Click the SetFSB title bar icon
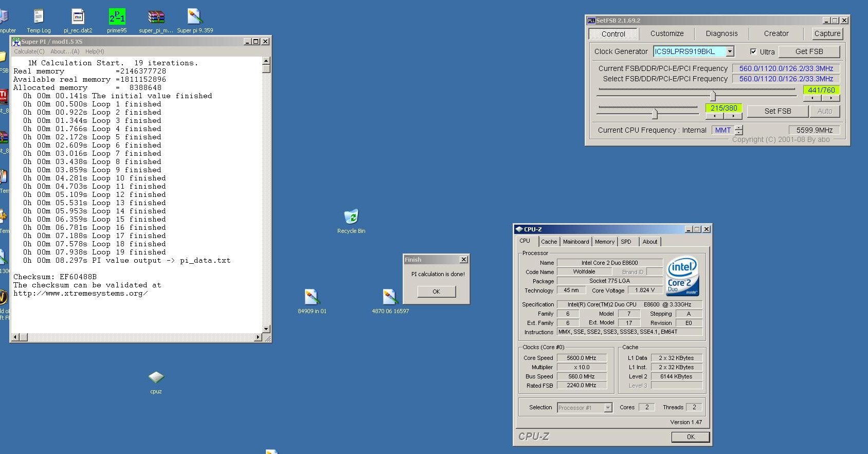This screenshot has width=868, height=454. pos(591,21)
